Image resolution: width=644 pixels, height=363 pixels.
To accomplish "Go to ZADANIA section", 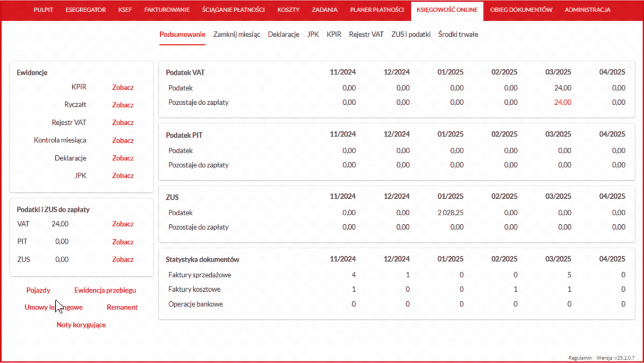I will 324,10.
